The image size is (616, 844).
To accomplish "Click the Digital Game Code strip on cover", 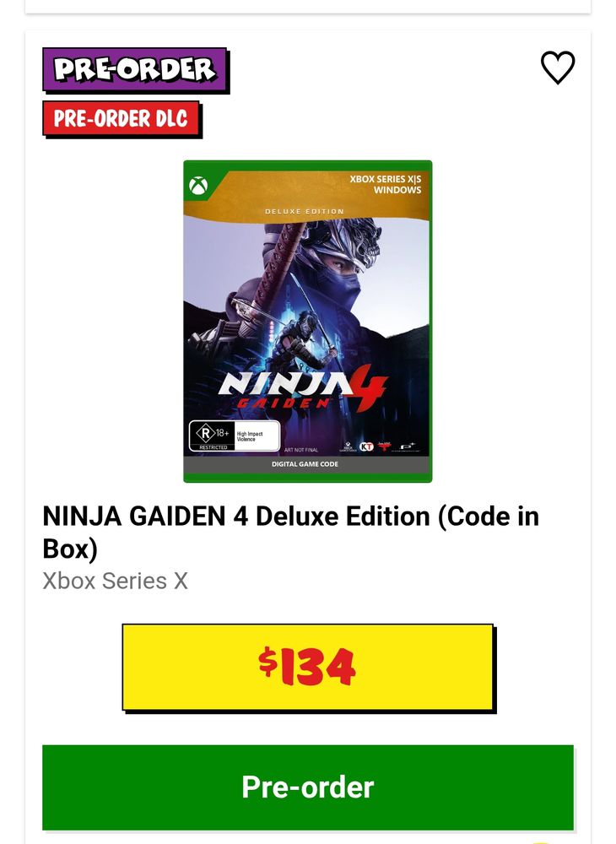I will 305,464.
